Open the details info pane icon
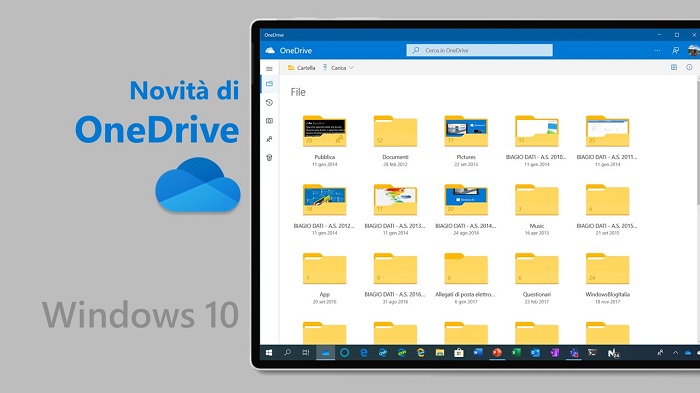700x393 pixels. 689,67
